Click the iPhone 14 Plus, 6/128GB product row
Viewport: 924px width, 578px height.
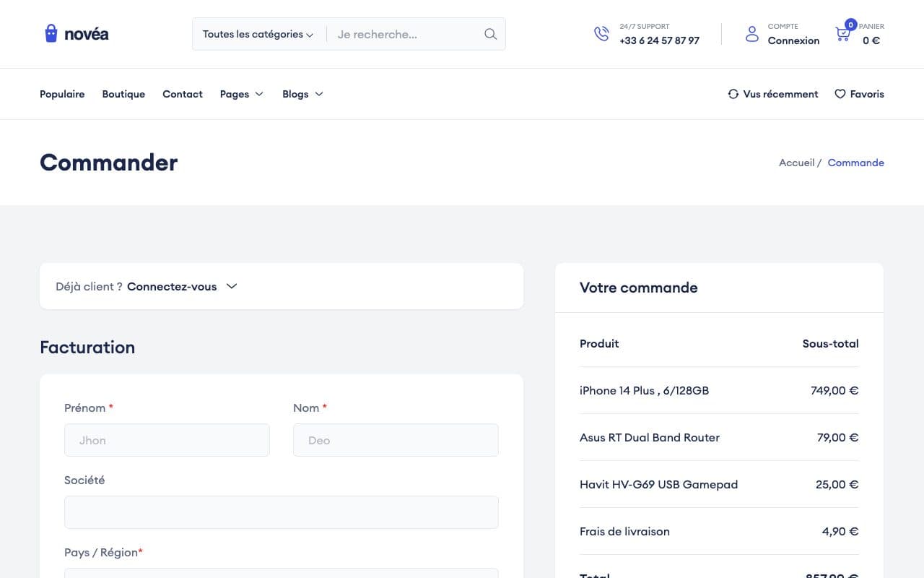pyautogui.click(x=719, y=390)
